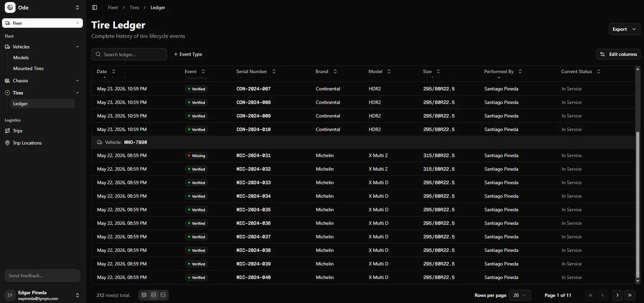The image size is (644, 303).
Task: Click Santiago Pineda for MIC-2024-038
Action: click(x=501, y=251)
